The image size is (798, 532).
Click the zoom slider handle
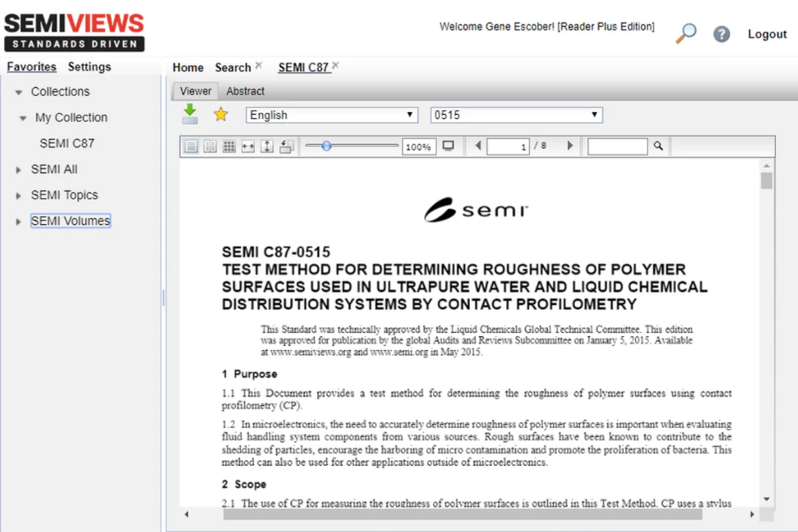point(326,146)
